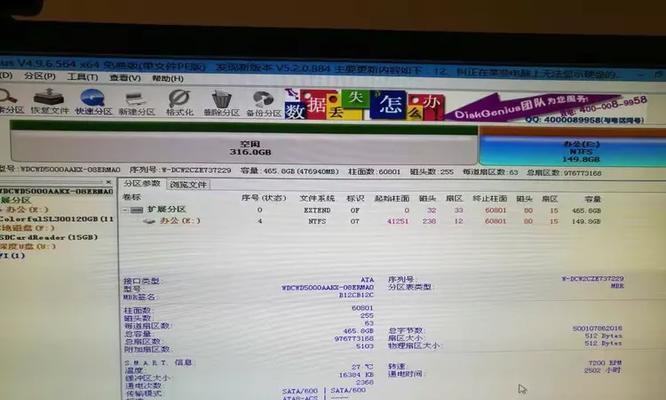Screen dimensions: 666x400
Task: Click the 41251 starting cylinder cell
Action: (x=398, y=221)
